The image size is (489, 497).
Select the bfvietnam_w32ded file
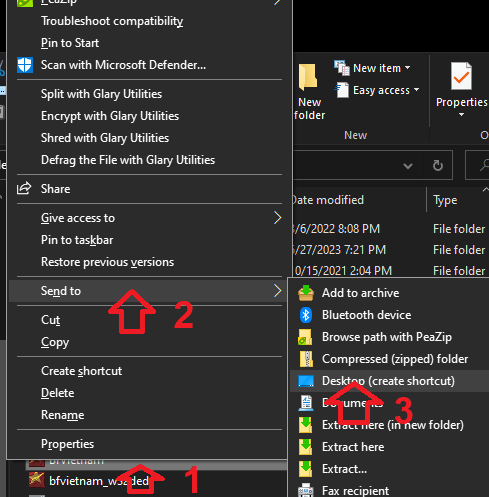click(99, 481)
